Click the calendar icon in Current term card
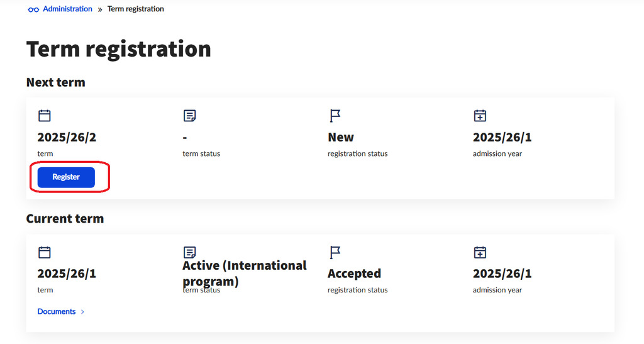Viewport: 644px width, 344px height. pyautogui.click(x=44, y=252)
